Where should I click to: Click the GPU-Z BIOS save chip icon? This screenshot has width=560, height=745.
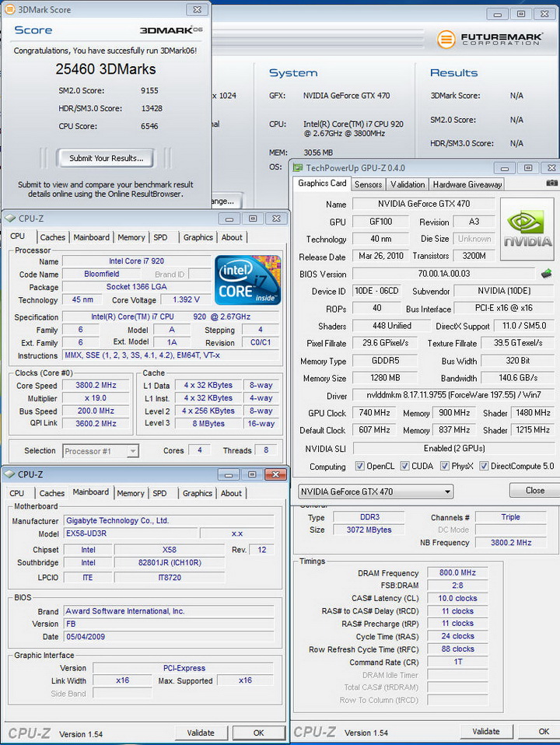[546, 274]
